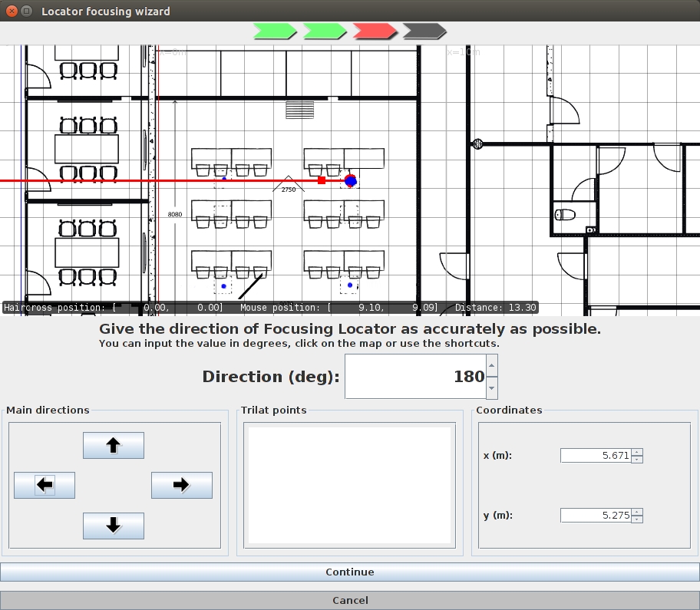Click the x (m) coordinate field
Viewport: 700px width, 610px height.
click(x=596, y=456)
